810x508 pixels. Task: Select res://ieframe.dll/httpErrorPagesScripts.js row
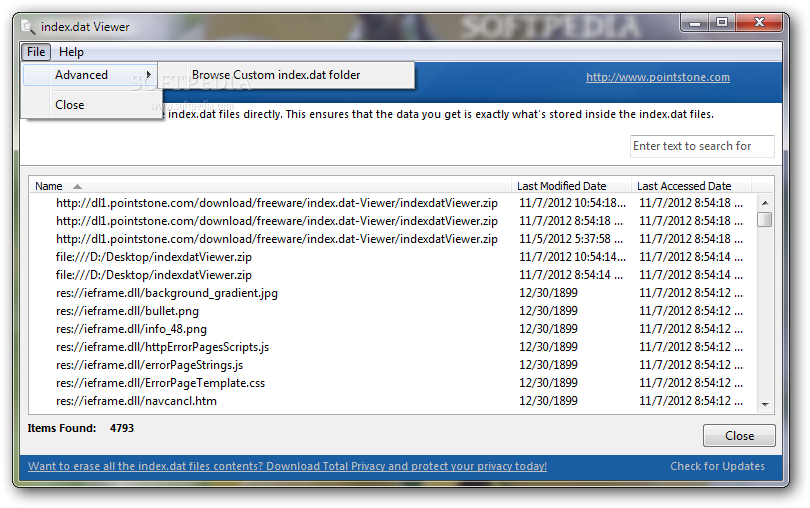tap(393, 347)
